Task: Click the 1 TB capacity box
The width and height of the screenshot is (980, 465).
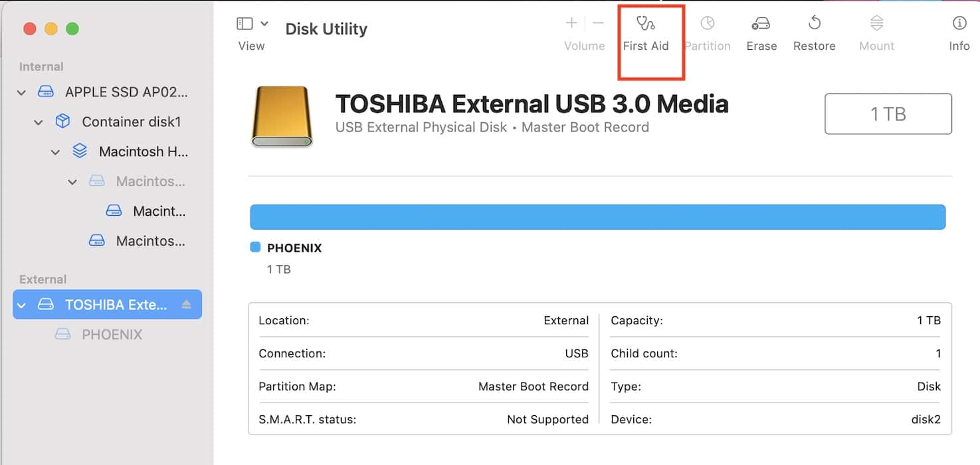Action: point(888,114)
